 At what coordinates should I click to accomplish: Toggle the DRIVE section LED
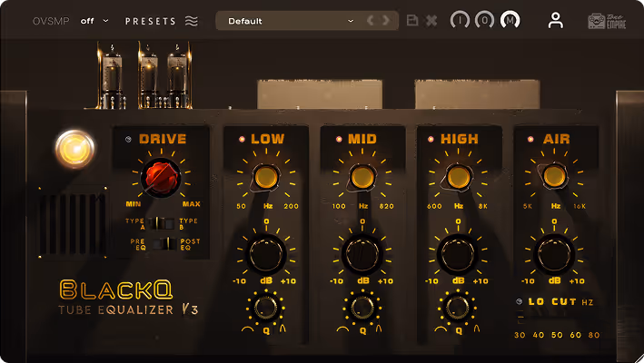[x=128, y=140]
